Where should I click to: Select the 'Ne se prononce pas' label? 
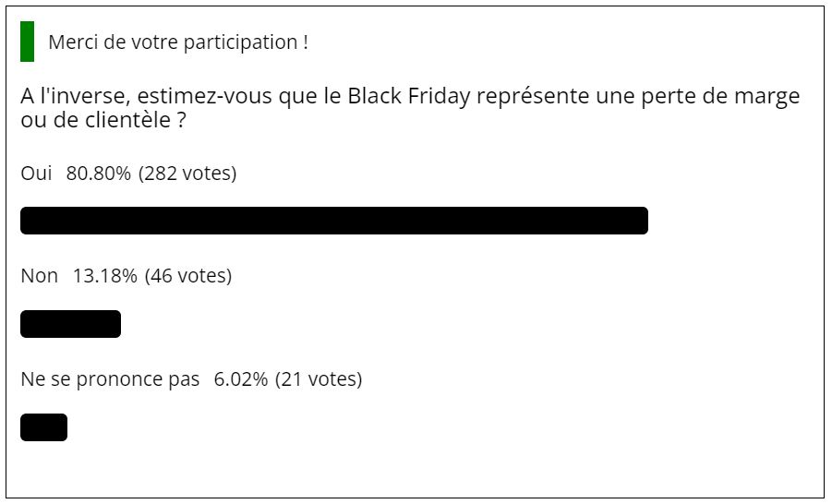point(110,380)
